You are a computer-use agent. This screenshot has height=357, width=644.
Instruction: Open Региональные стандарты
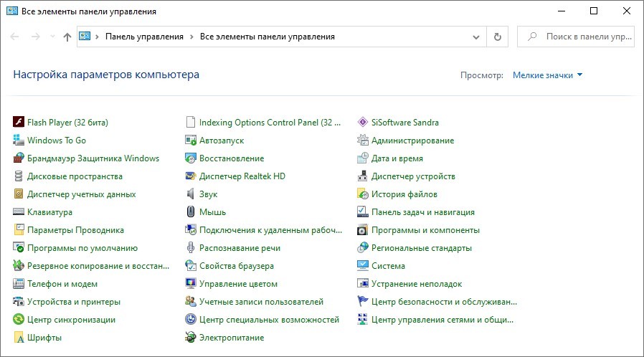(422, 248)
